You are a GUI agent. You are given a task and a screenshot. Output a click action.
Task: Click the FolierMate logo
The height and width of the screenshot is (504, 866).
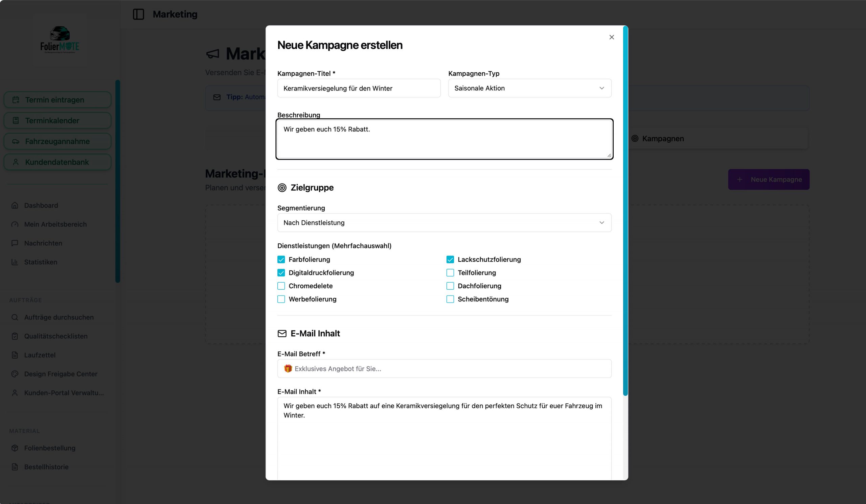[x=60, y=40]
